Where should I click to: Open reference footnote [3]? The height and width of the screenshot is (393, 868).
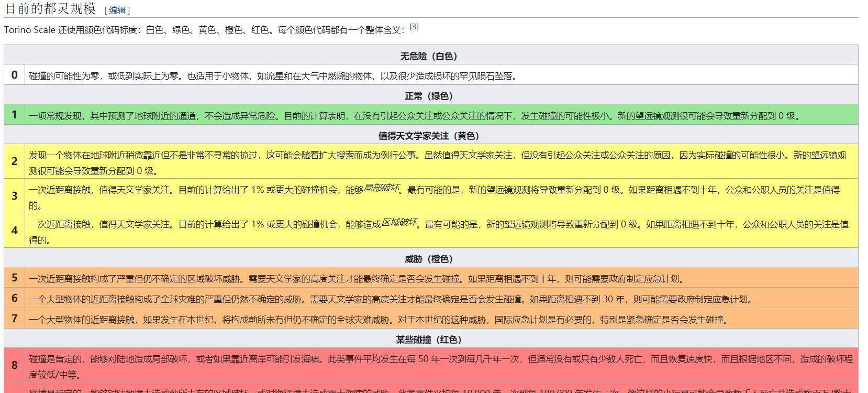(x=414, y=27)
